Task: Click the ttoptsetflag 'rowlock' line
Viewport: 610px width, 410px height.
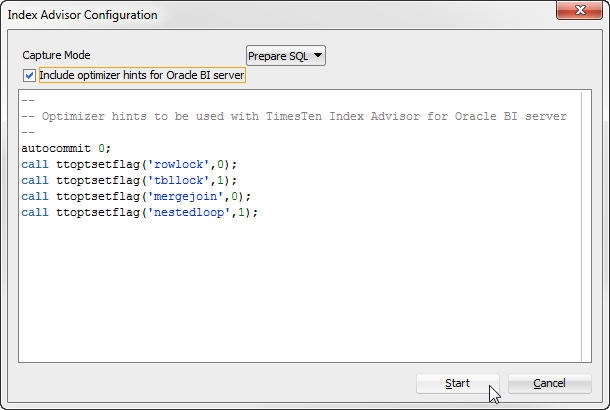Action: tap(129, 165)
